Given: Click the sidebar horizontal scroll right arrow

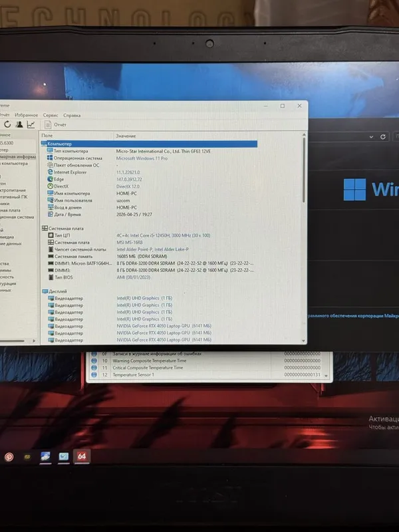Looking at the screenshot, I should pyautogui.click(x=34, y=340).
